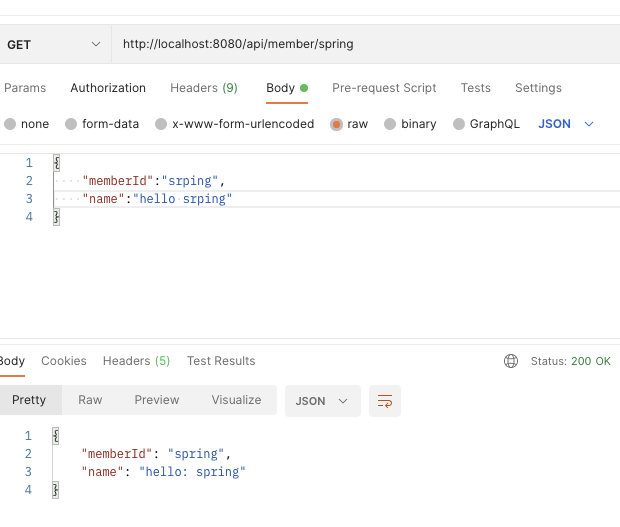Open the response Cookies tab

click(x=64, y=361)
